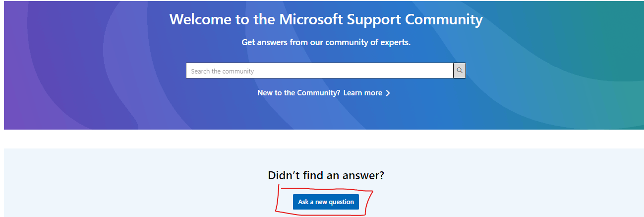Focus the Search the community field
The width and height of the screenshot is (644, 217).
pyautogui.click(x=320, y=71)
